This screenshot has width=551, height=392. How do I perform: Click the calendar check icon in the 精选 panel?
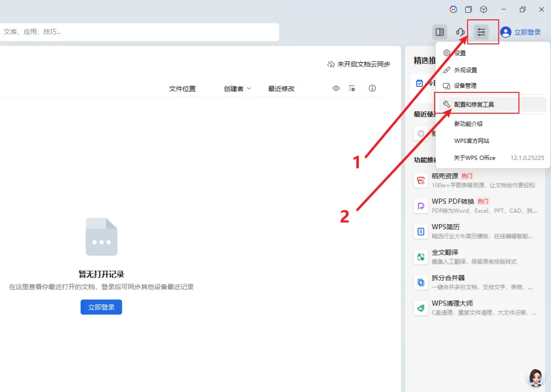coord(419,83)
